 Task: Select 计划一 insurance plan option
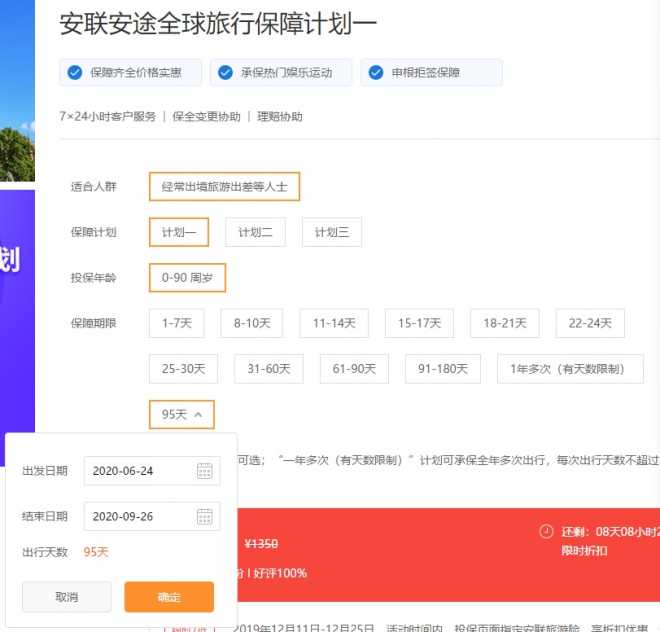[178, 232]
